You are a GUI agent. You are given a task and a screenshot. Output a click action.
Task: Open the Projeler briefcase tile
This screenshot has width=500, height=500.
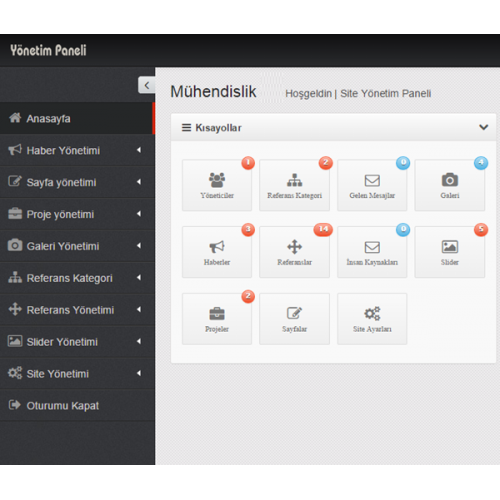(x=217, y=319)
